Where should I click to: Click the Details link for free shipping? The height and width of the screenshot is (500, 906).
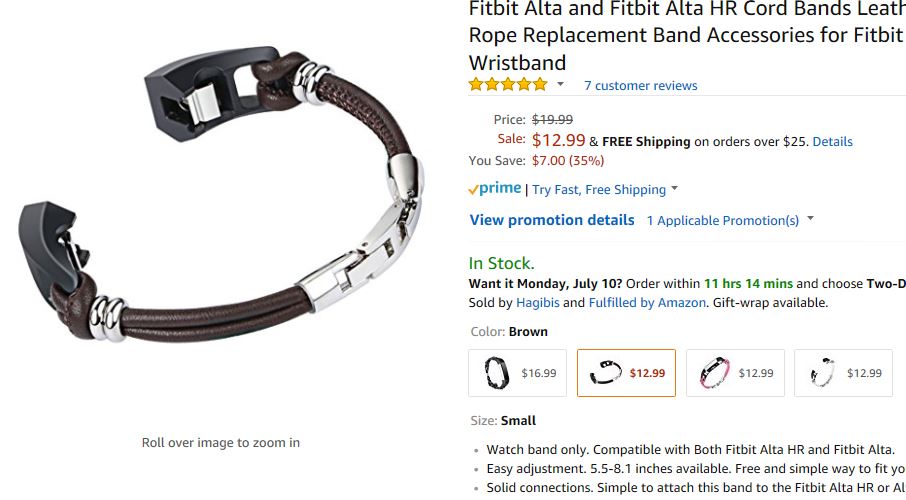(832, 142)
